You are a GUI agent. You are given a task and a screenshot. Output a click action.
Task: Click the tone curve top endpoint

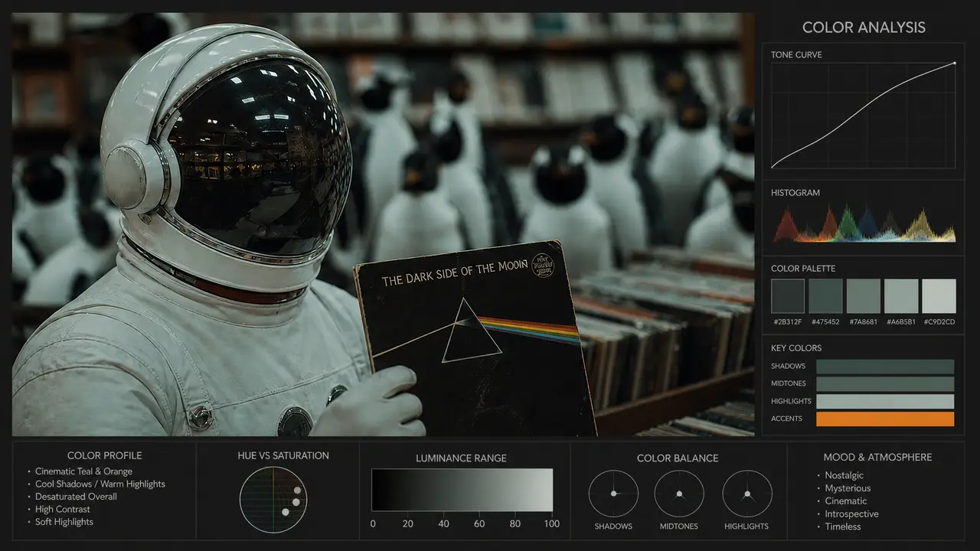tap(954, 64)
